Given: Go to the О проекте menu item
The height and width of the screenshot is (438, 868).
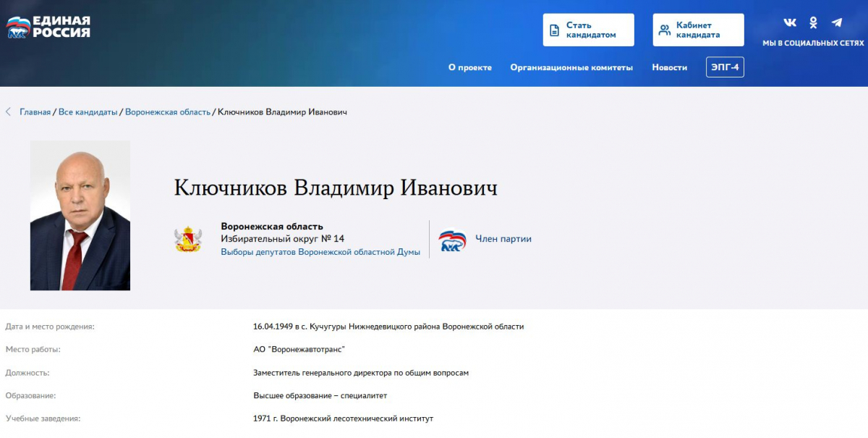Looking at the screenshot, I should click(470, 67).
